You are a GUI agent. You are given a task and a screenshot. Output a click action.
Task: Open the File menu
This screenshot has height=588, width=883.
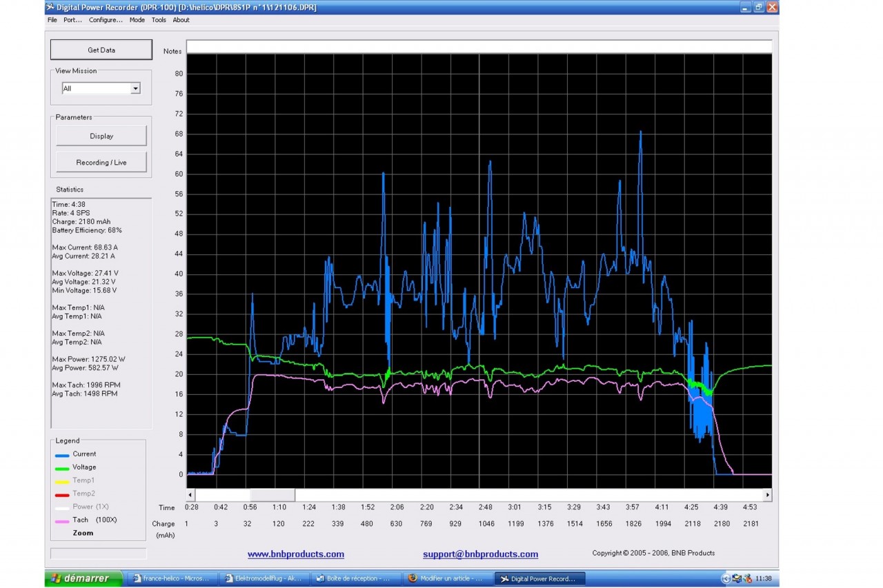(x=52, y=20)
